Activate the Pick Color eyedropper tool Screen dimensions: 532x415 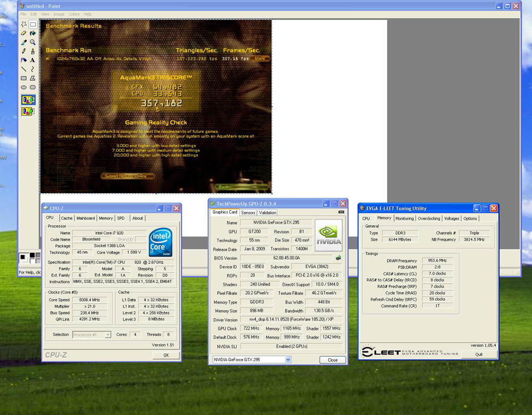point(24,42)
